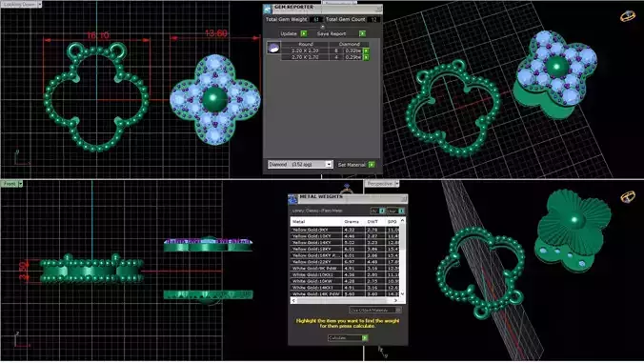Click the round diamond gem thumbnail
644x363 pixels.
(273, 48)
